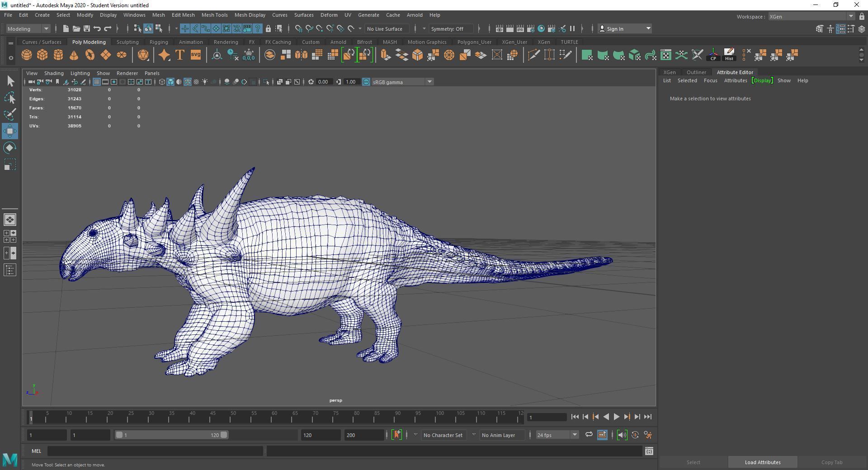Click the Open Scene folder icon

(76, 28)
